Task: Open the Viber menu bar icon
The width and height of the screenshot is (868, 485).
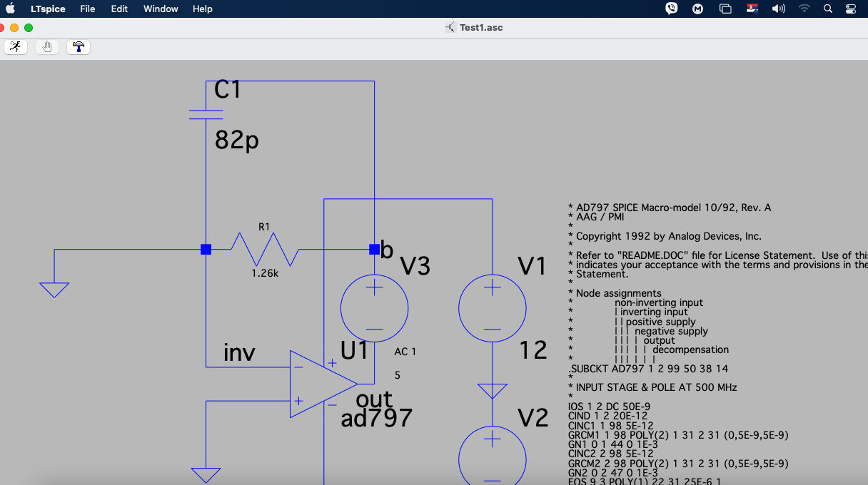Action: (x=671, y=9)
